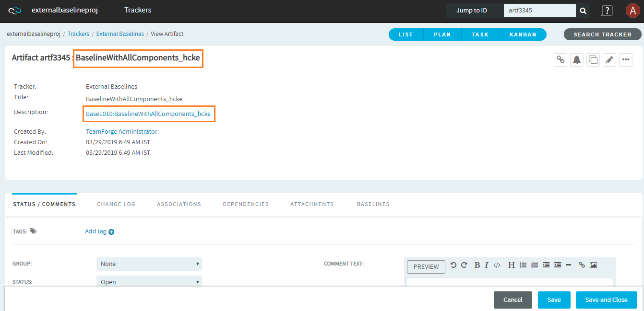Insert code markup in comment editor

tap(497, 265)
